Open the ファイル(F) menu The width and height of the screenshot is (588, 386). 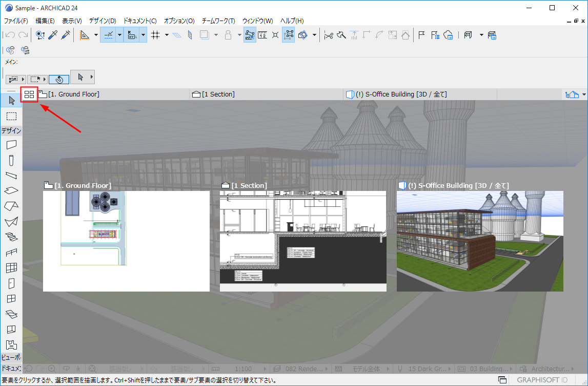(x=16, y=21)
